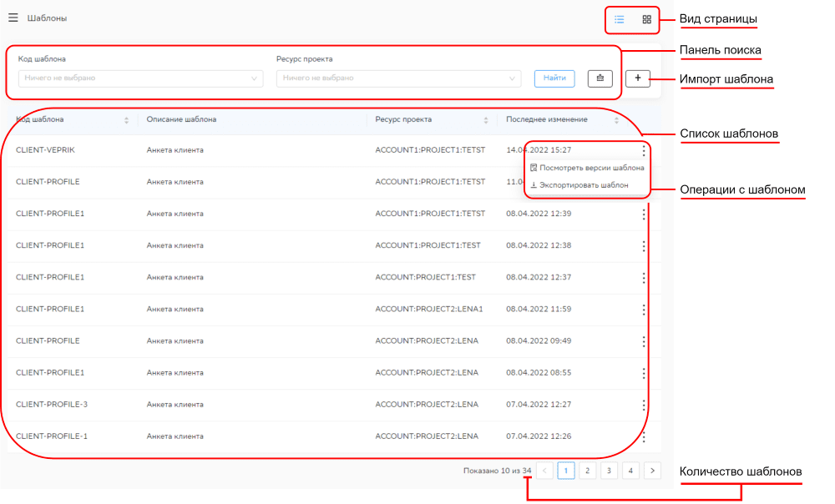The image size is (835, 504).
Task: Click three dots on CLIENT-PROFILE-3 row
Action: point(643,405)
